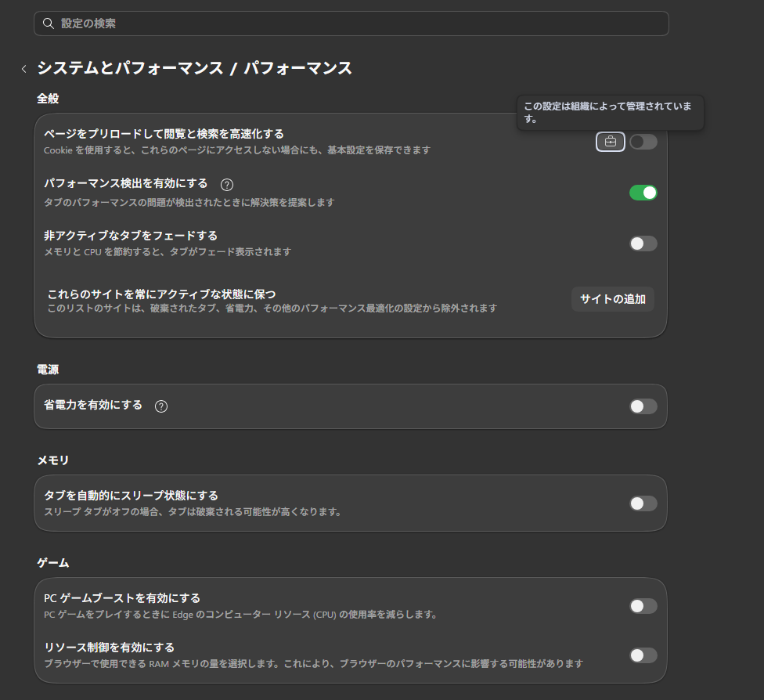Screen dimensions: 764x700
Task: Click the PC ゲームブーストを有効にする label
Action: [122, 598]
